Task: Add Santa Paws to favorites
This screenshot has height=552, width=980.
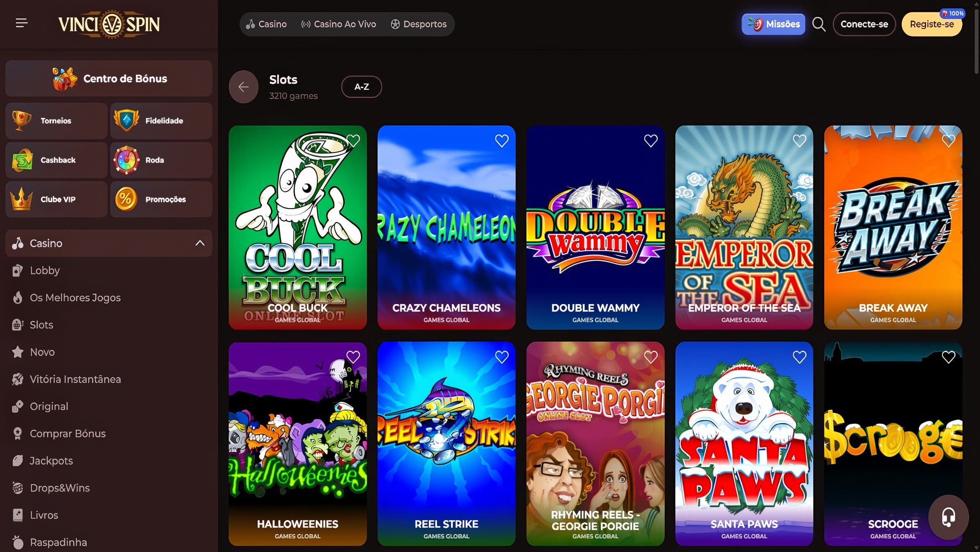Action: point(799,357)
